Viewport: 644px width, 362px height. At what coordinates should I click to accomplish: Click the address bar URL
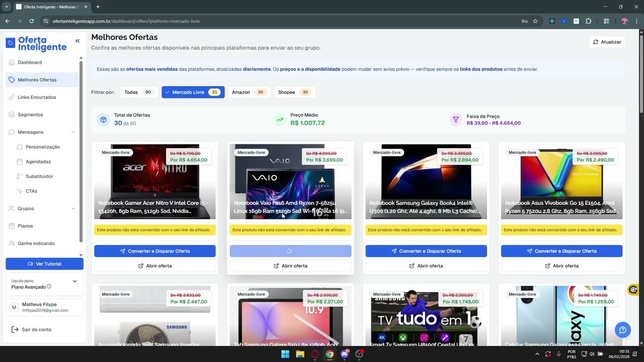click(126, 21)
